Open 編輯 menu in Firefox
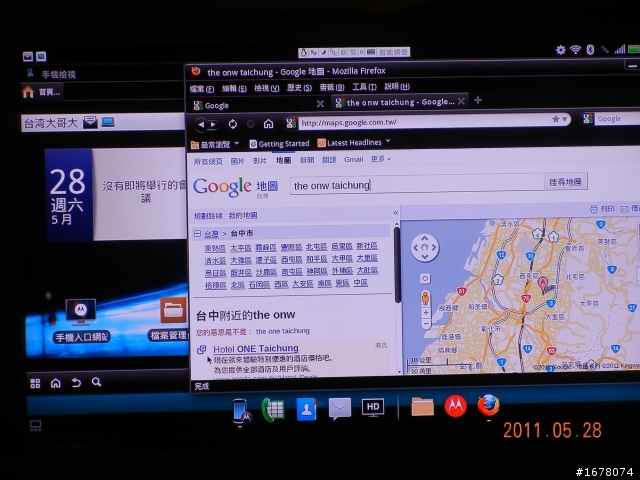The image size is (640, 480). (x=234, y=88)
